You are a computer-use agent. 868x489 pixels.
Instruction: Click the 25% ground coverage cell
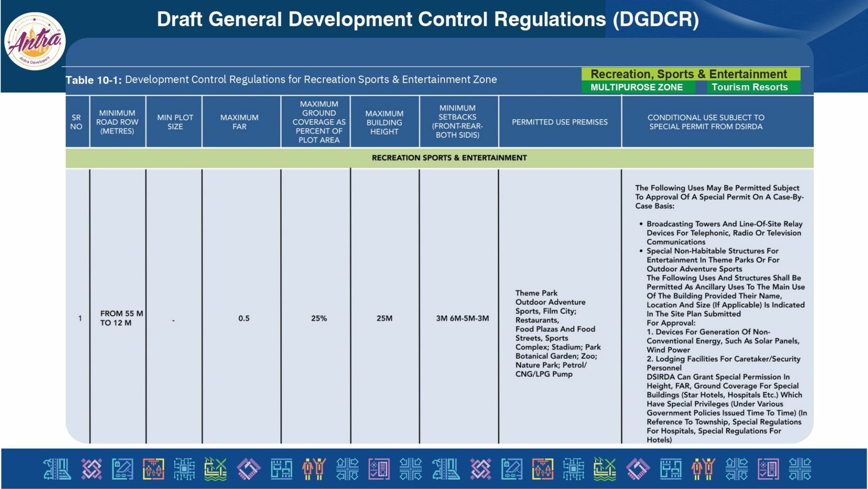319,319
